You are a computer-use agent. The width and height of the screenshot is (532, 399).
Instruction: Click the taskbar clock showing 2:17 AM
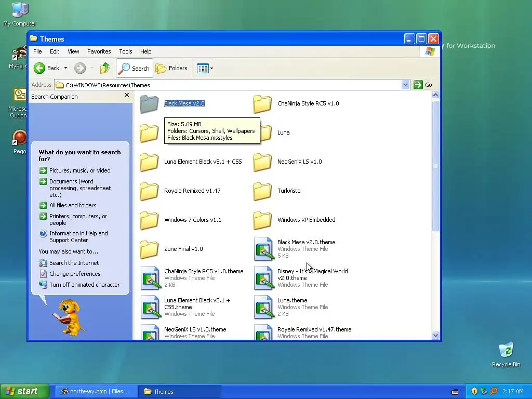[513, 391]
